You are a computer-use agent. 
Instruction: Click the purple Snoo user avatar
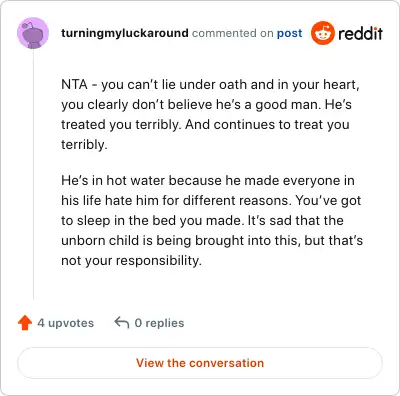[33, 33]
